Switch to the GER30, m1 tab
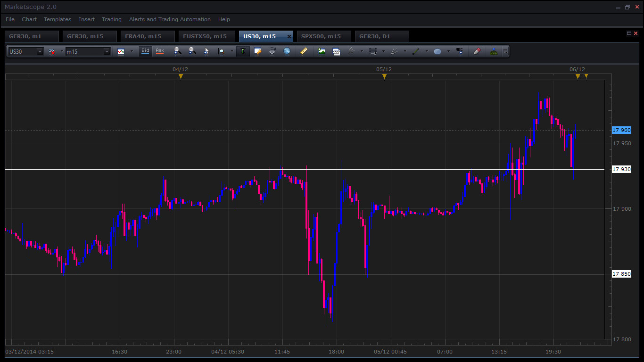The height and width of the screenshot is (362, 644). pos(32,36)
